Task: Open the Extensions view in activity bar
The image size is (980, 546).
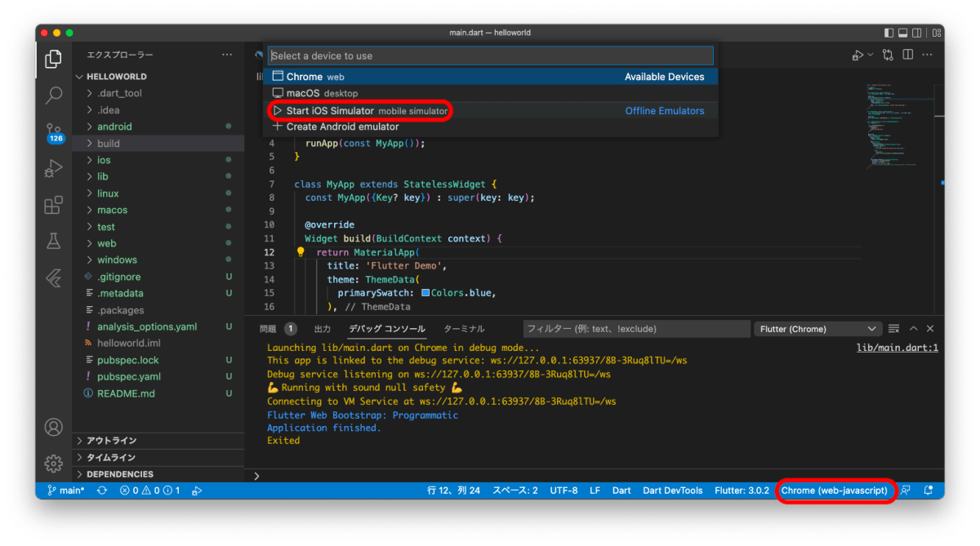Action: pos(54,205)
